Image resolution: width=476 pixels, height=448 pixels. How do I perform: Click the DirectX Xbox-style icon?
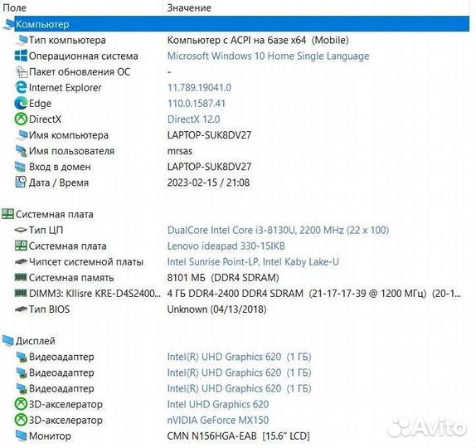[21, 119]
